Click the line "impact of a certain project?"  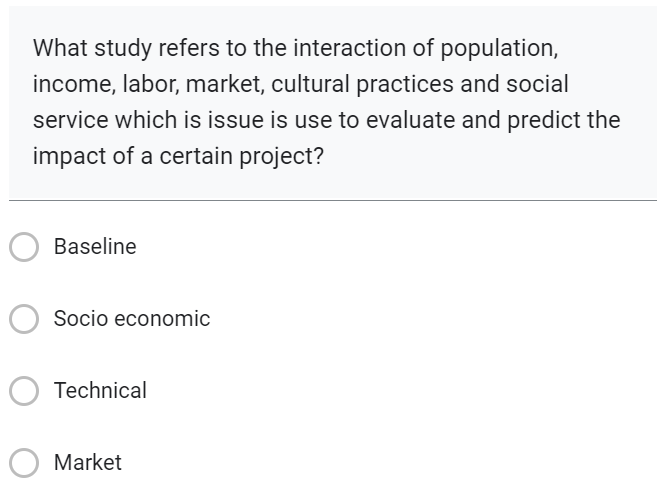[178, 157]
